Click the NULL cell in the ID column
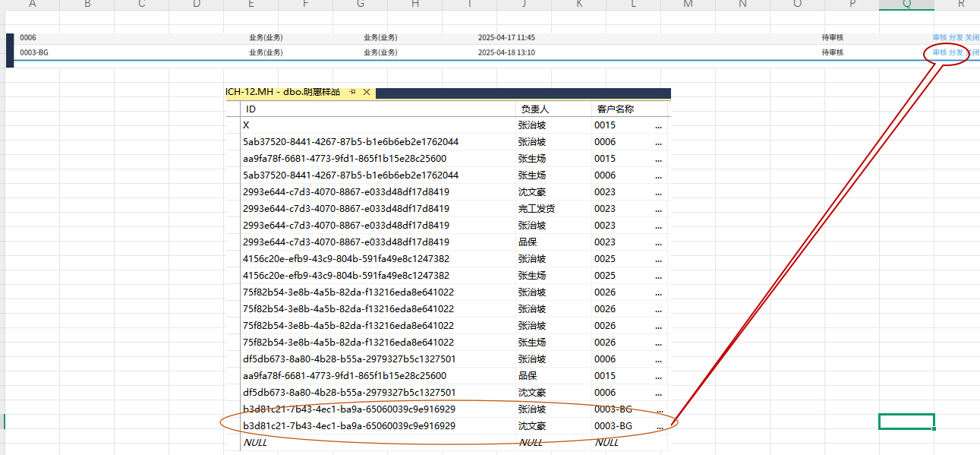Viewport: 980px width, 455px height. click(255, 443)
